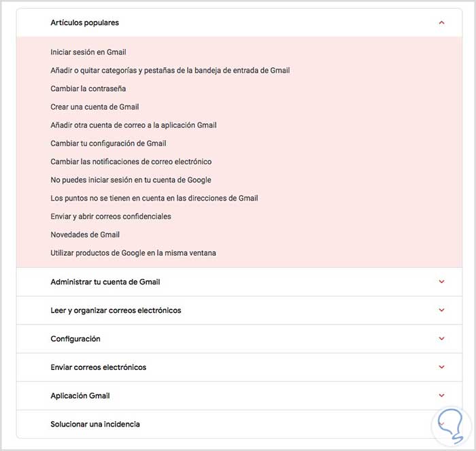The height and width of the screenshot is (451, 476).
Task: Open the Cambiar la contraseña link
Action: click(x=88, y=88)
